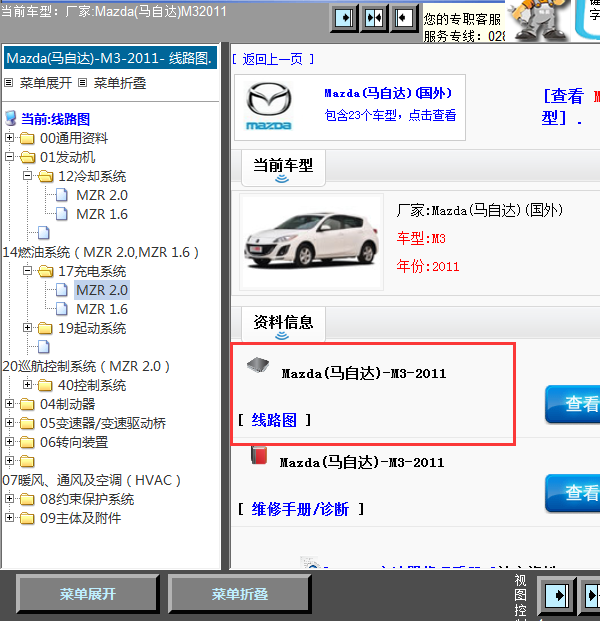Click the gray chip icon beside wiring diagram entry

[x=258, y=364]
